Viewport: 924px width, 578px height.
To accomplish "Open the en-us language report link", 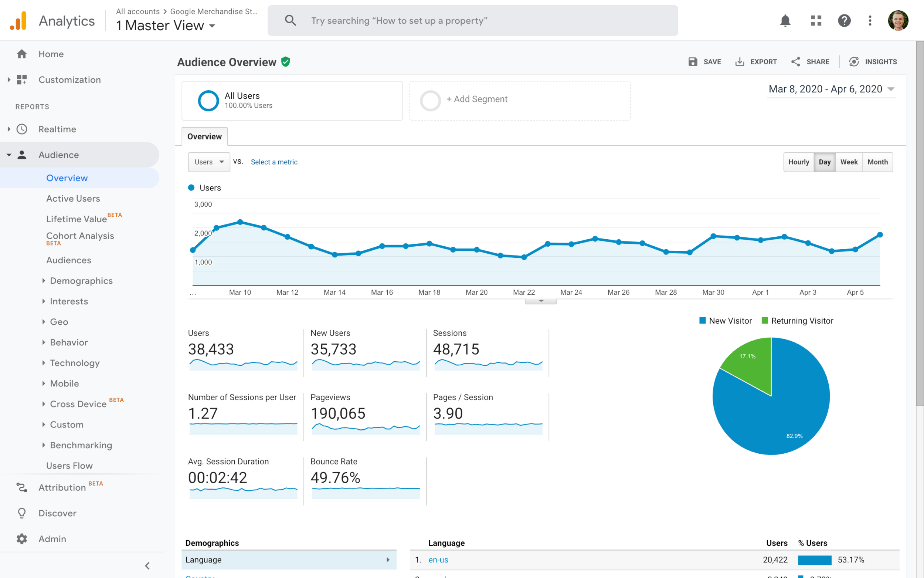I will click(438, 559).
